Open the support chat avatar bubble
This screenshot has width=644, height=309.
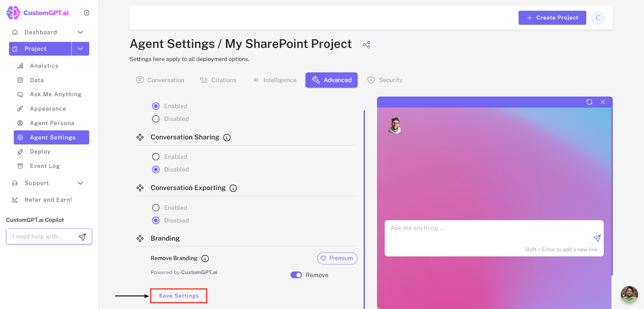(629, 294)
